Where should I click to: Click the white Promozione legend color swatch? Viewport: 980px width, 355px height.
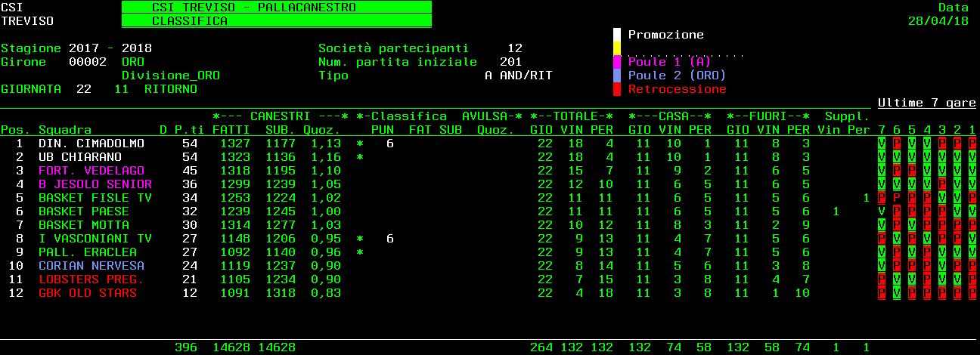click(617, 35)
